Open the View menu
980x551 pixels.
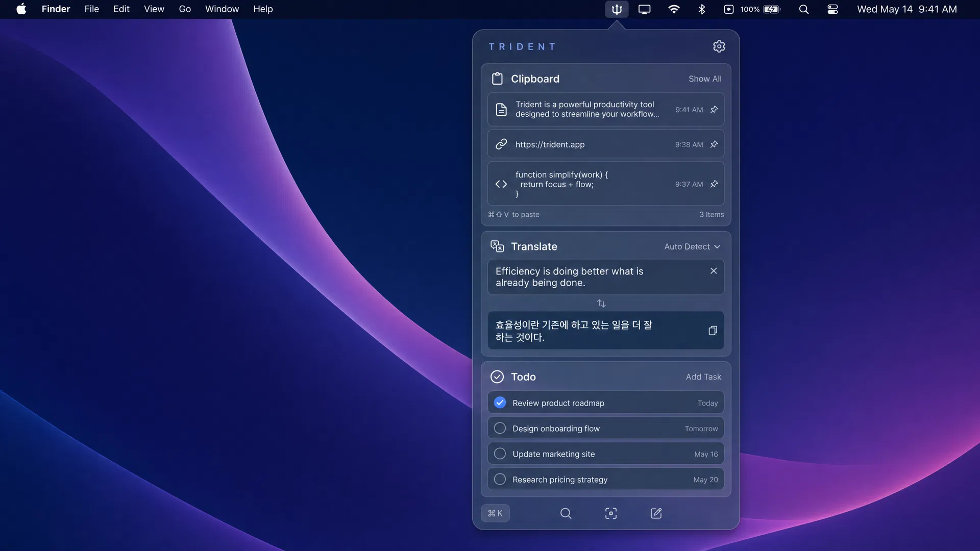pyautogui.click(x=154, y=9)
